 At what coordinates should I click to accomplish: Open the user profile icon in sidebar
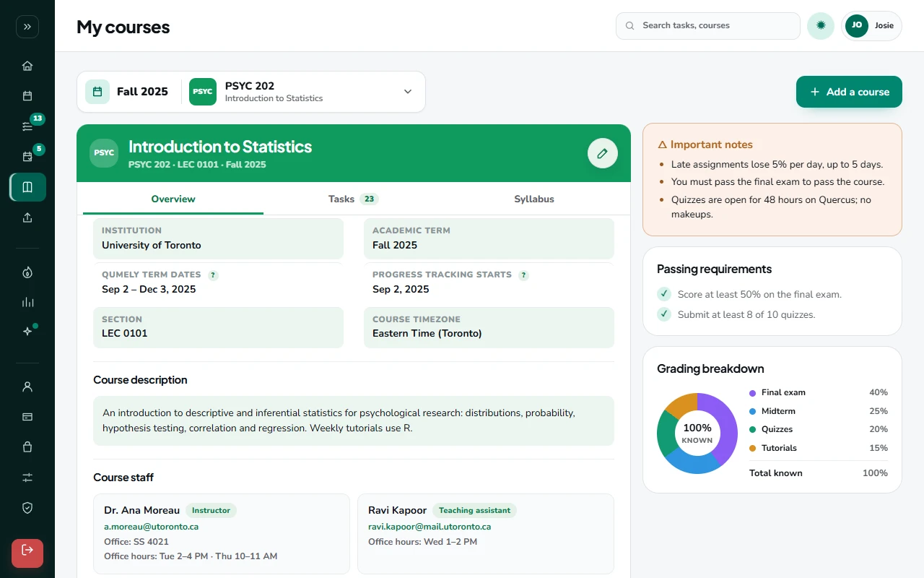click(27, 387)
